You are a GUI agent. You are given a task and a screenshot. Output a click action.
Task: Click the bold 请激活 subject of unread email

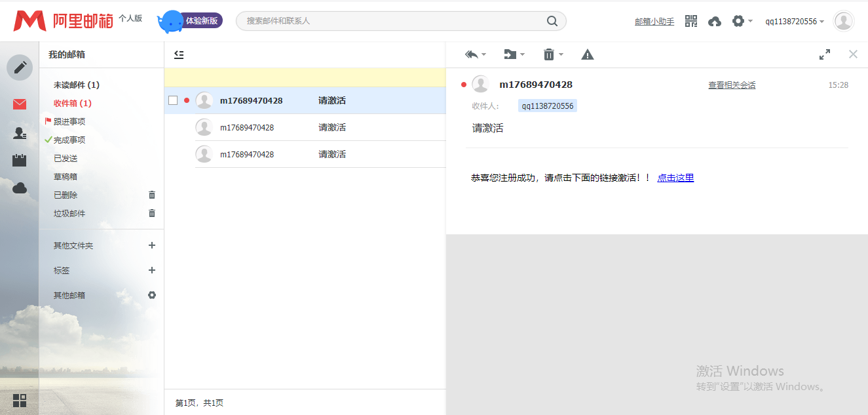(x=332, y=101)
